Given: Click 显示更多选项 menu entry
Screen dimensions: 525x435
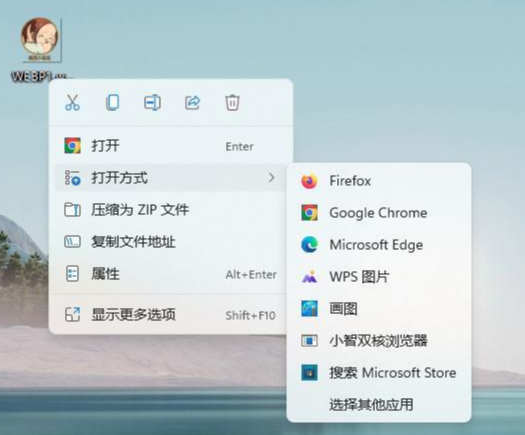Looking at the screenshot, I should click(171, 314).
